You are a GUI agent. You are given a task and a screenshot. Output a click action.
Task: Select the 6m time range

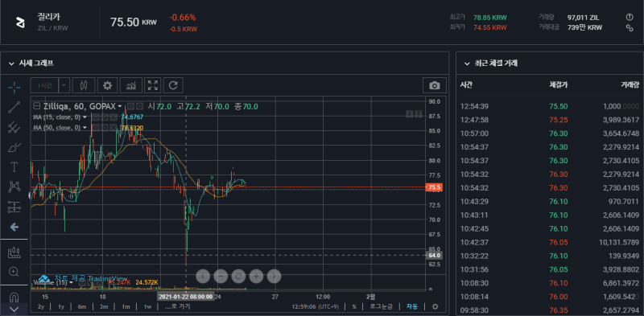[82, 306]
